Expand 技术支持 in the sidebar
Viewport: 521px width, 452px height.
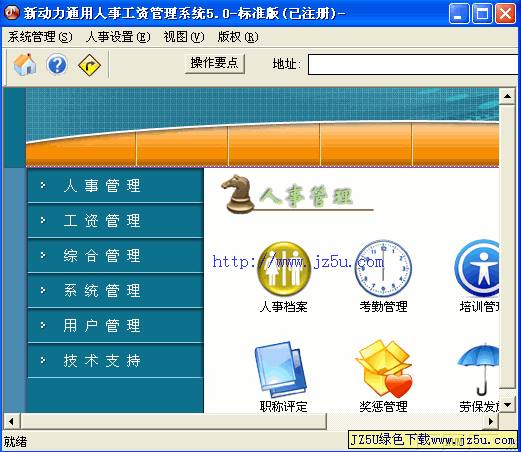[115, 361]
